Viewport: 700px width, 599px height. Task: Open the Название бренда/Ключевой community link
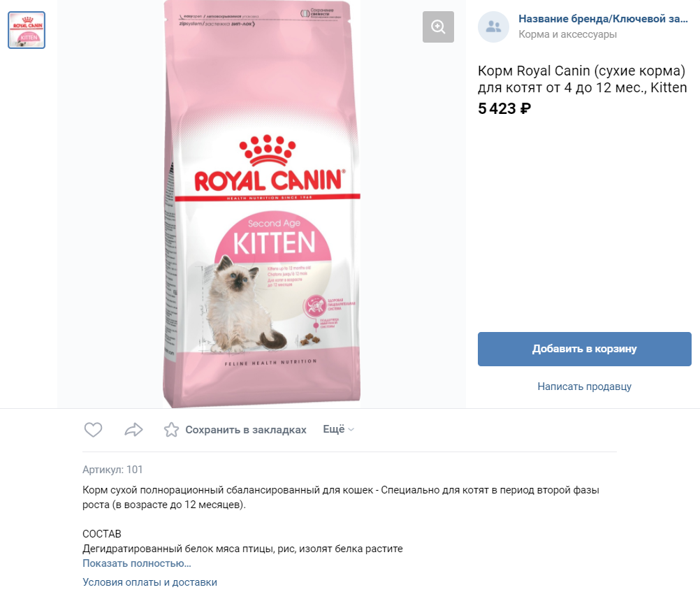pos(603,19)
